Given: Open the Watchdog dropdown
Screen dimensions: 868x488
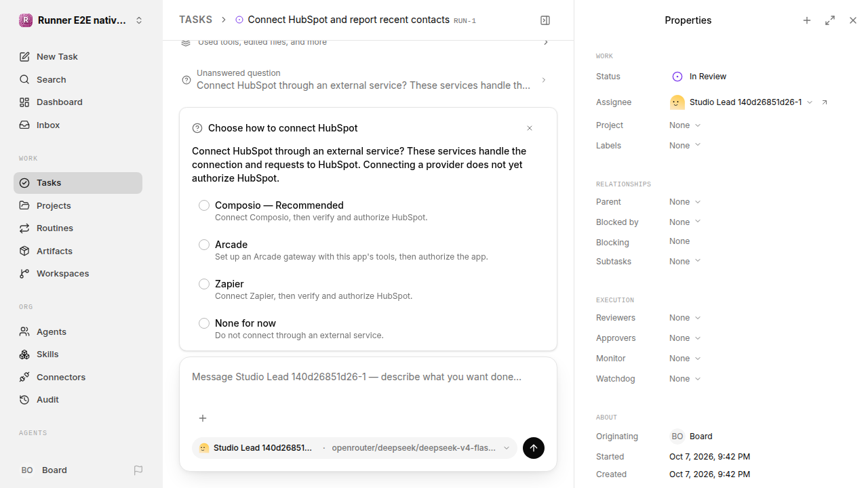Looking at the screenshot, I should coord(685,379).
